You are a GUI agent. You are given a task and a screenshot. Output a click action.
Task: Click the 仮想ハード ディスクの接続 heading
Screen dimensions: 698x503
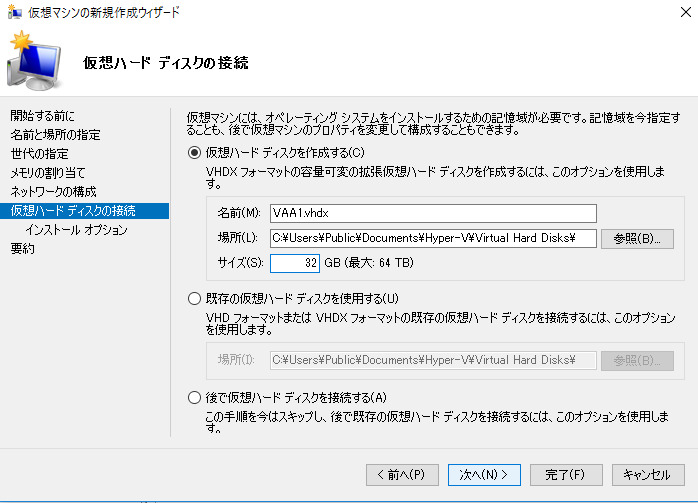point(166,63)
